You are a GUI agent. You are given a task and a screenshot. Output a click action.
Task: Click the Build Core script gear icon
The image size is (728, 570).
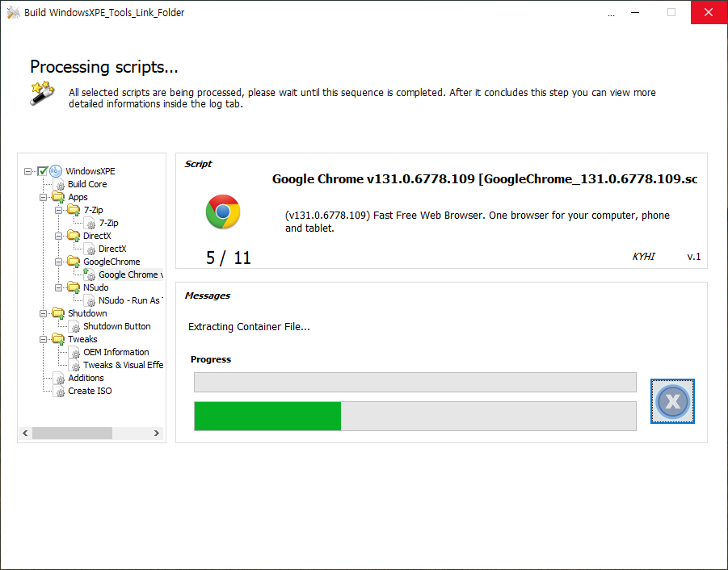60,185
